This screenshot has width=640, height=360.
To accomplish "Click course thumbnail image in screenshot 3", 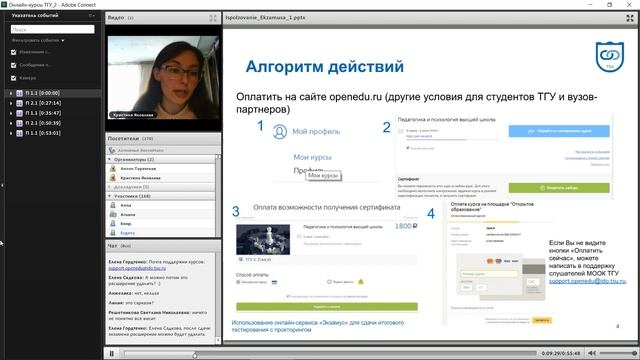I will [x=263, y=240].
